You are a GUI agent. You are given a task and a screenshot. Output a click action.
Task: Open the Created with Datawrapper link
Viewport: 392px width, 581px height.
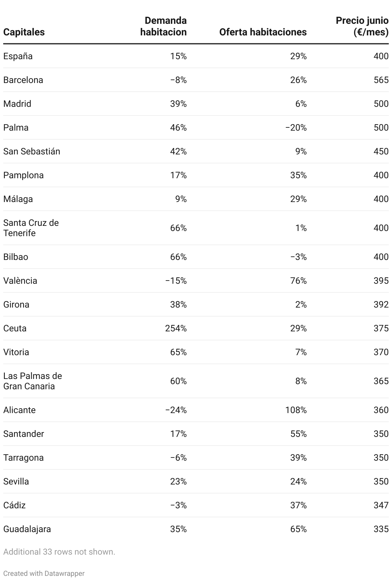(44, 573)
